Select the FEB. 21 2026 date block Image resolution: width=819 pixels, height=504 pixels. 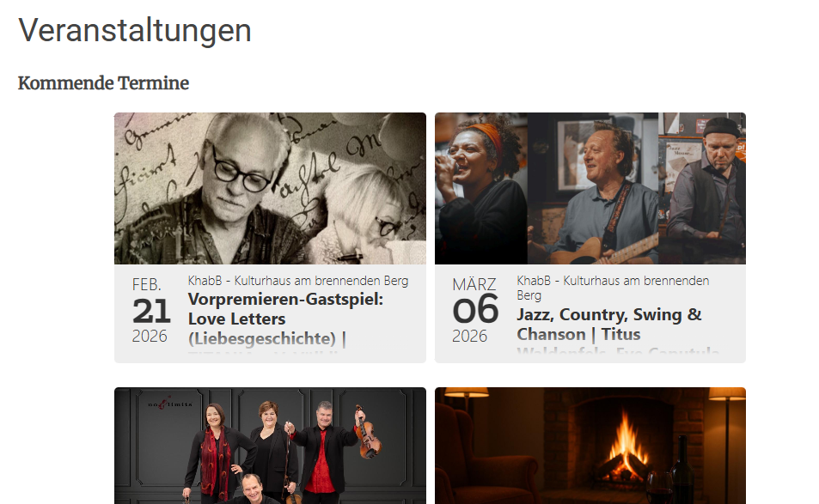pos(151,311)
